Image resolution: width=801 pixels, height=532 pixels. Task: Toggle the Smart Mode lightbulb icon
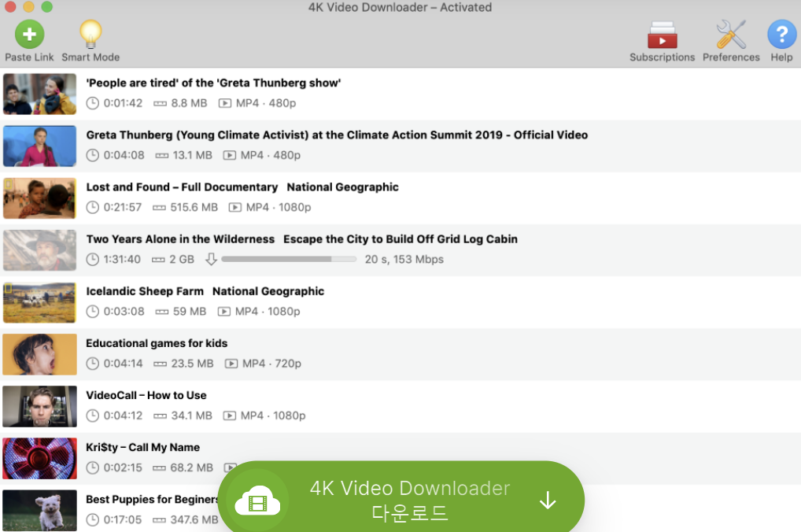[90, 35]
